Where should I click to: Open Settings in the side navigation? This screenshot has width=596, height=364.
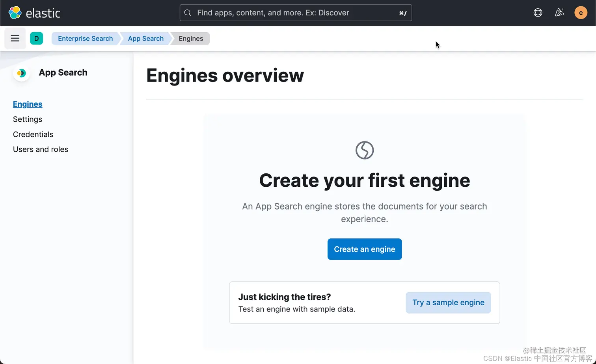[28, 119]
